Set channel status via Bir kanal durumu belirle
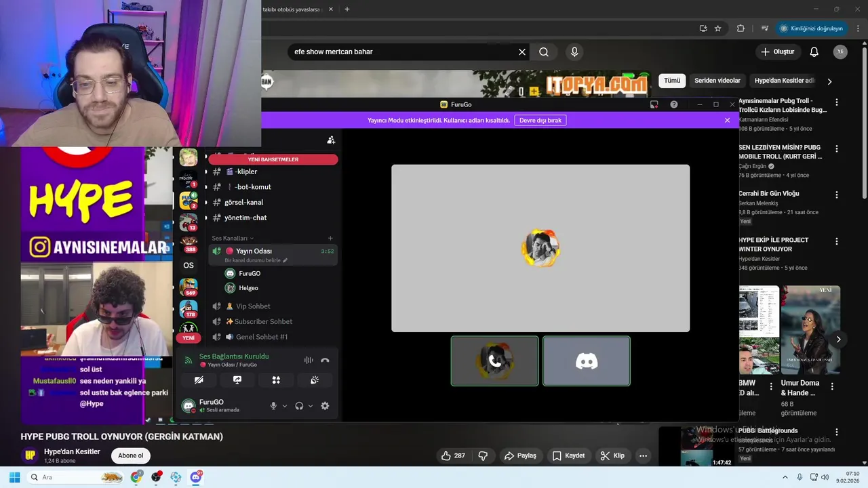 [x=256, y=260]
